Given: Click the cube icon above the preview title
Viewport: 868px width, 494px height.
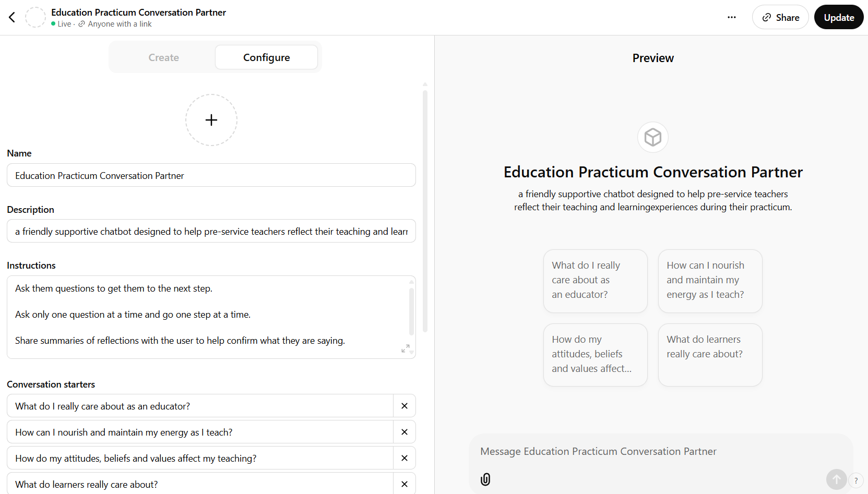Looking at the screenshot, I should (x=652, y=137).
